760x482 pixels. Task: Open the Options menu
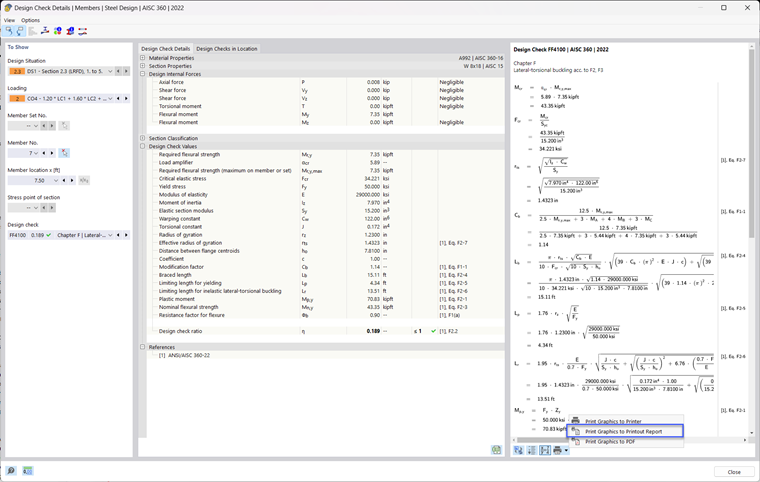click(30, 20)
